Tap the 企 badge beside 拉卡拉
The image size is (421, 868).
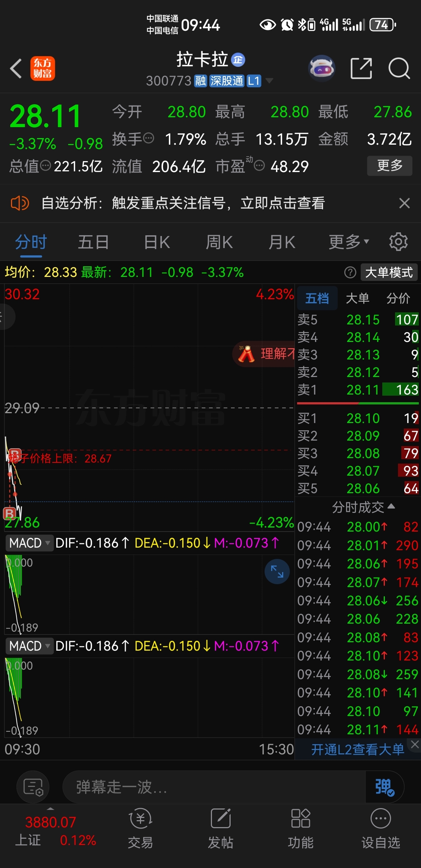click(238, 60)
